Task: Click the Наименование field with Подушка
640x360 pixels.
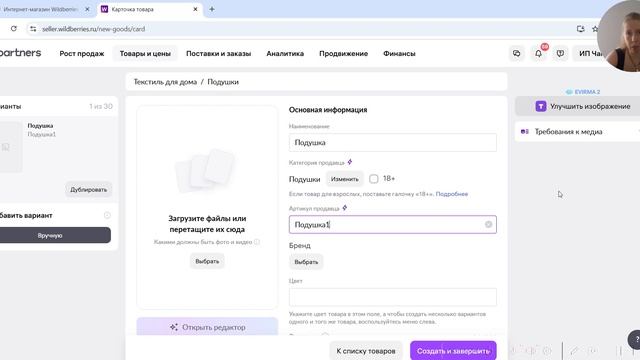Action: (x=393, y=142)
